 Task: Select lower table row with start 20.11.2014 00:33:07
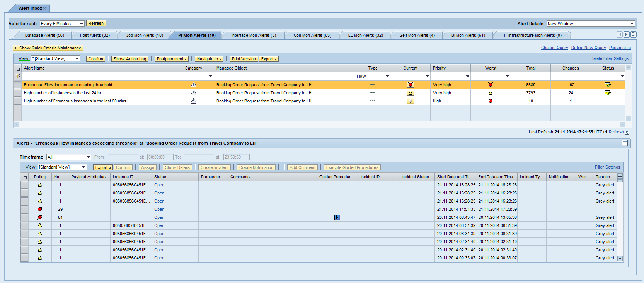(x=24, y=258)
